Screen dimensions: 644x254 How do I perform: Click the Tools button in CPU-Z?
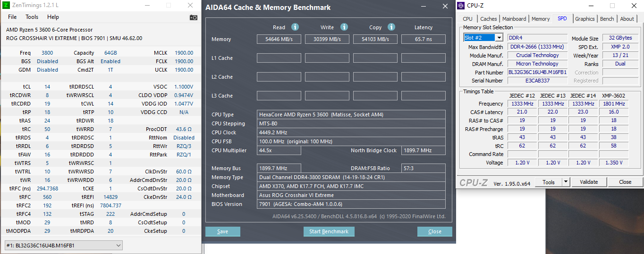point(549,182)
